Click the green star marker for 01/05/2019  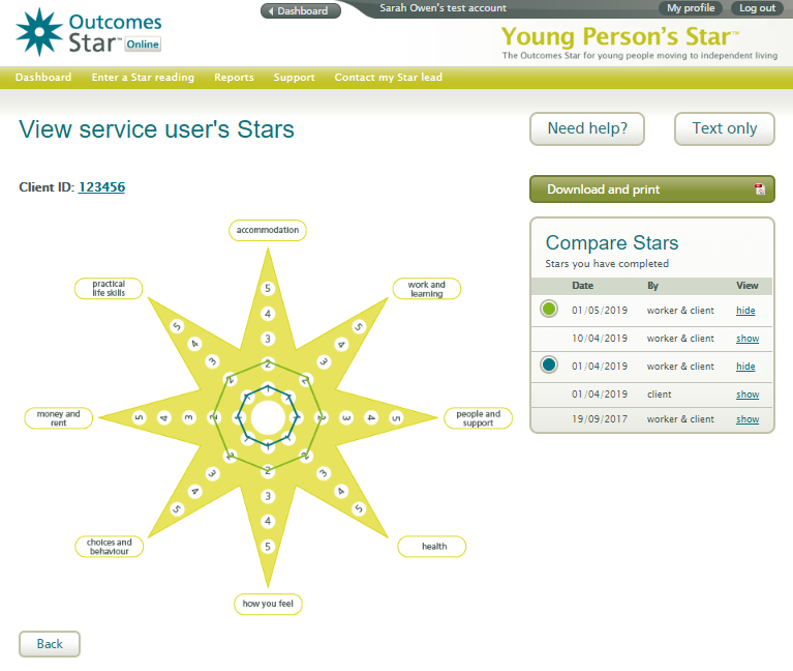coord(549,308)
